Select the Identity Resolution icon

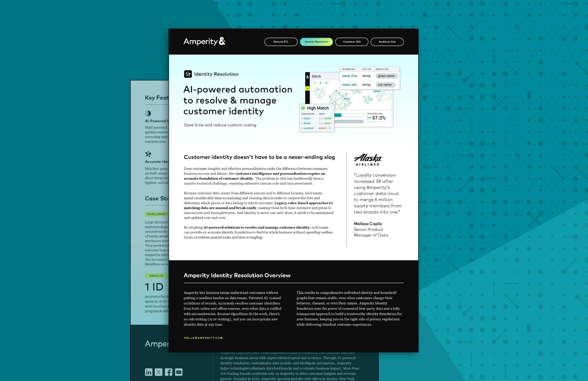pos(188,74)
